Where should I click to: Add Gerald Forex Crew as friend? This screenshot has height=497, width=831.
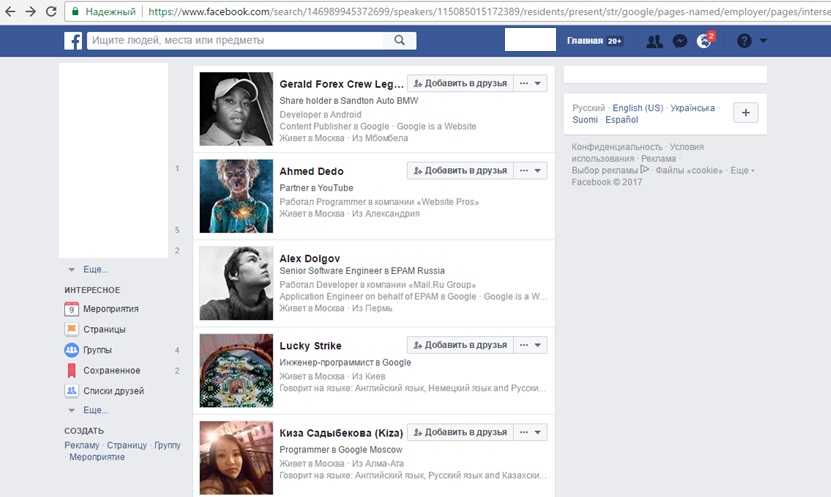click(x=460, y=83)
